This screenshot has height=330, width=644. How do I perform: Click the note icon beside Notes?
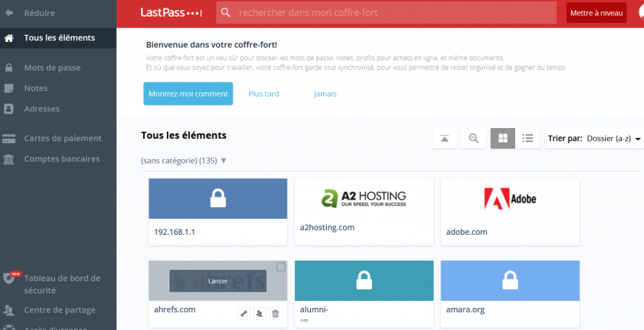point(8,88)
